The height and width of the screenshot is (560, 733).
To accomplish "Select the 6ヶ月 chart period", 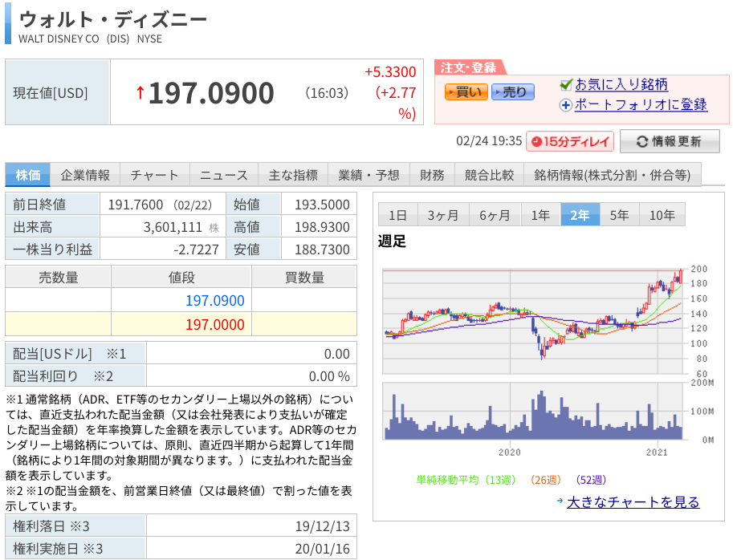I will pos(495,215).
